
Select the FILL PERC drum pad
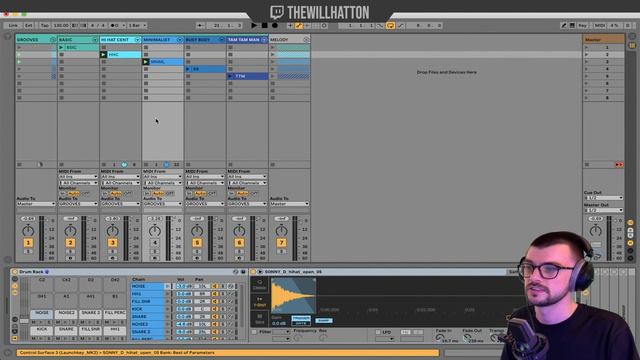115,315
